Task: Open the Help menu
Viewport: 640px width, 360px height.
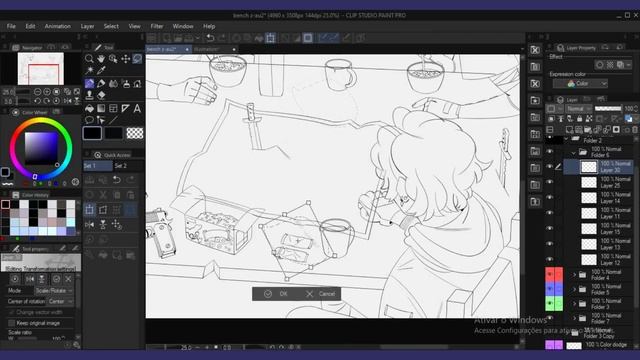Action: click(209, 26)
